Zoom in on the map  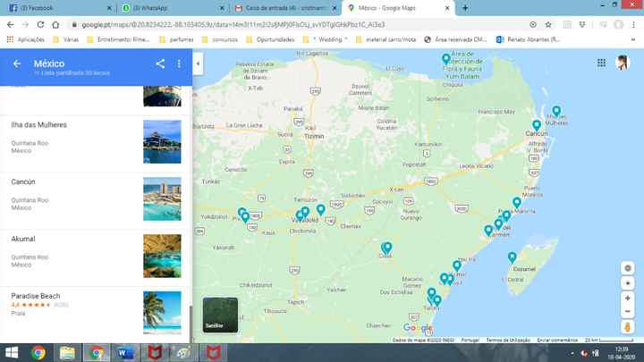(x=627, y=299)
